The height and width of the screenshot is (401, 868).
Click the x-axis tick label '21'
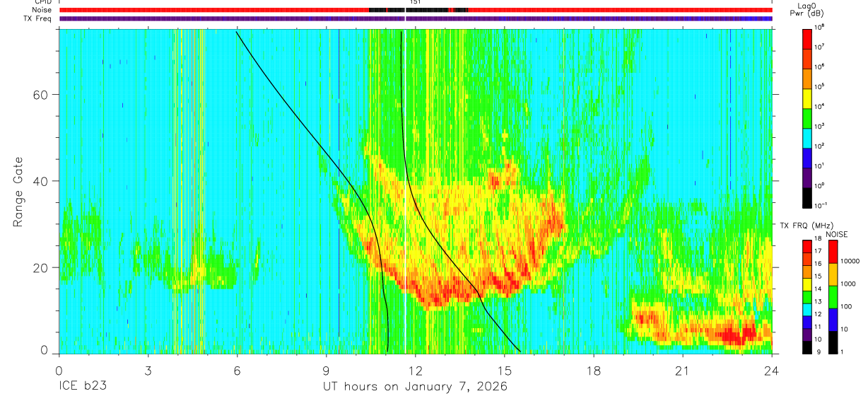pos(683,371)
